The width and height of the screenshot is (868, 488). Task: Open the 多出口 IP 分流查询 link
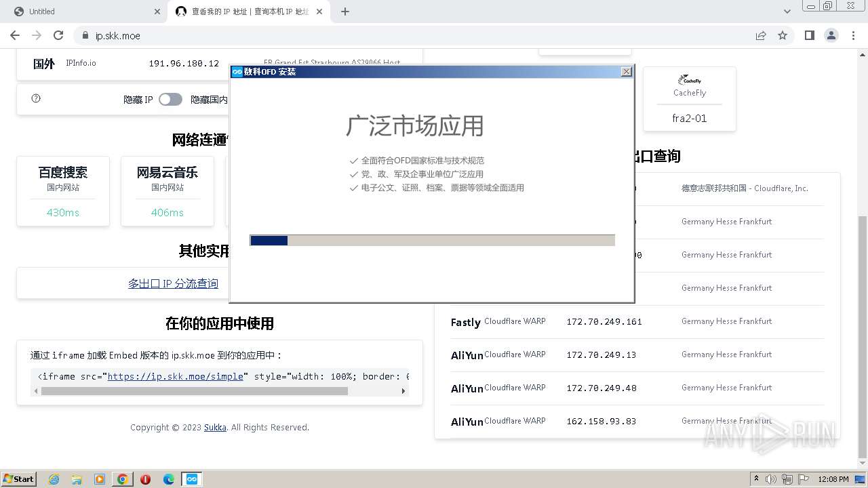point(173,283)
